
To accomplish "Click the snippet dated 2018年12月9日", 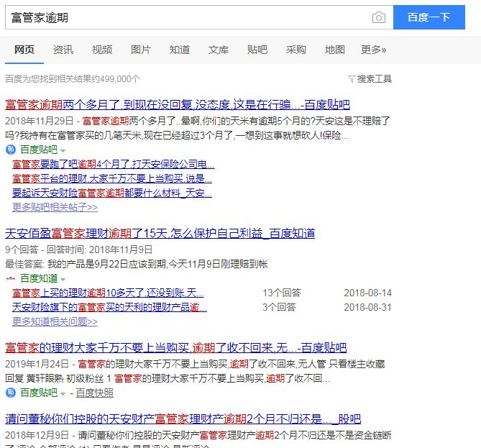I will (198, 439).
